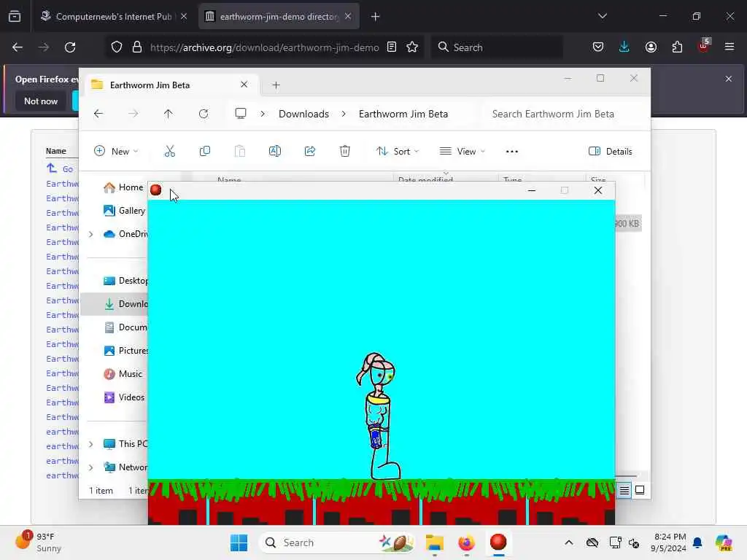
Task: Open the See more ellipsis in Explorer toolbar
Action: (x=511, y=152)
